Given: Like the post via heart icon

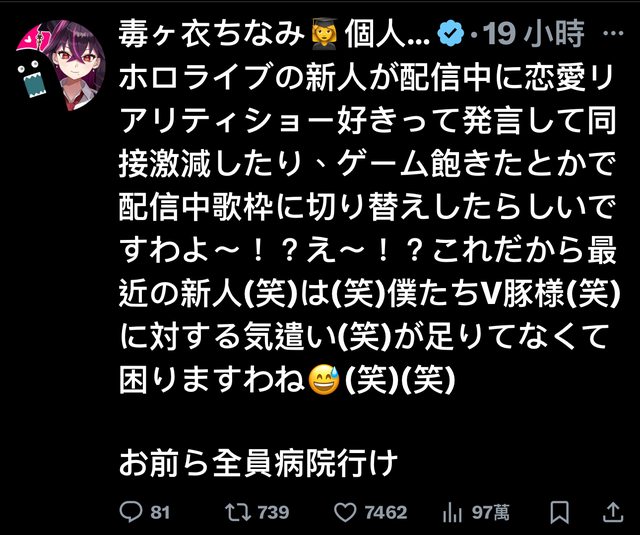Looking at the screenshot, I should (345, 512).
